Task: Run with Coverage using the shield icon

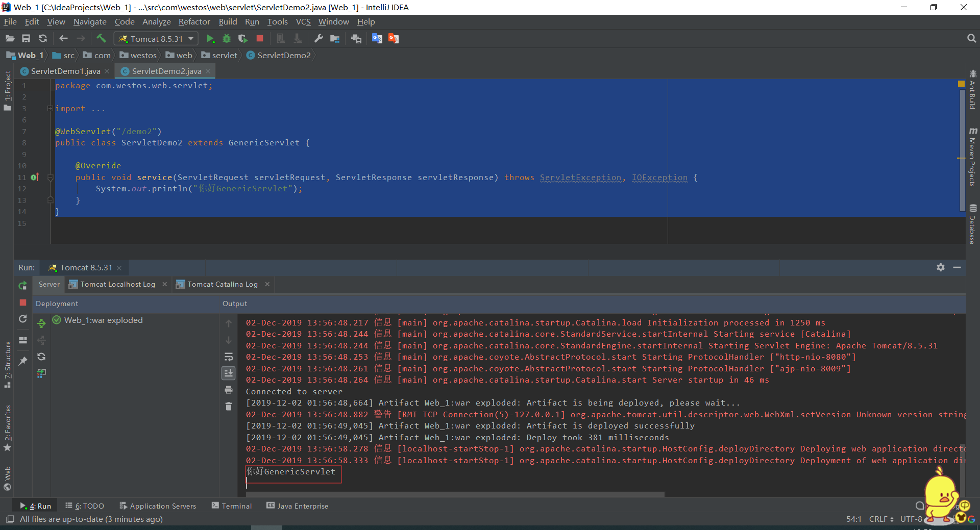Action: 243,38
